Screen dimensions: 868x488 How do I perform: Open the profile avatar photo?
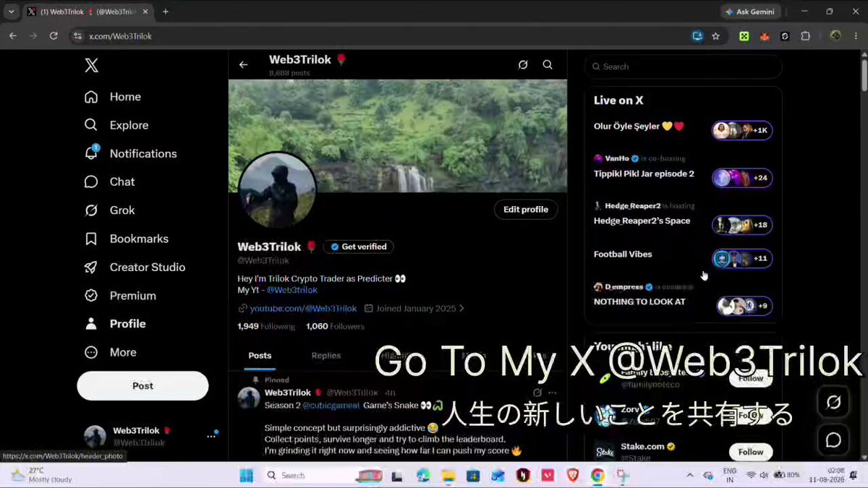click(277, 190)
